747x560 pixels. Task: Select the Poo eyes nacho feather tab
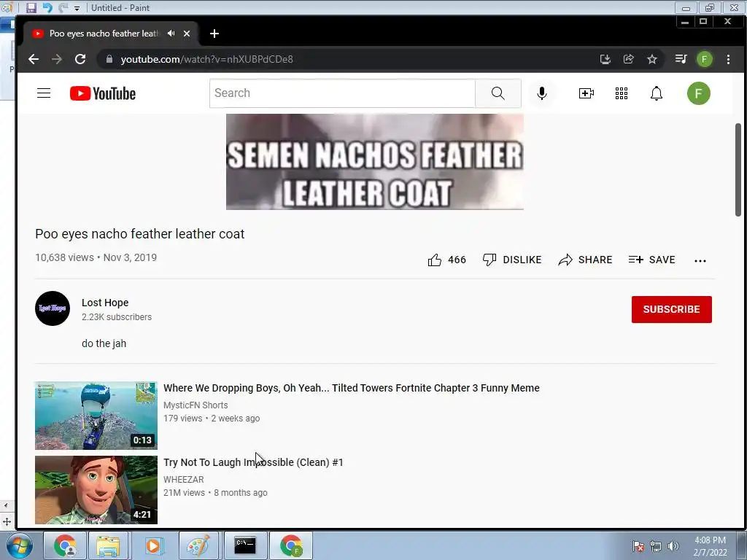[104, 34]
